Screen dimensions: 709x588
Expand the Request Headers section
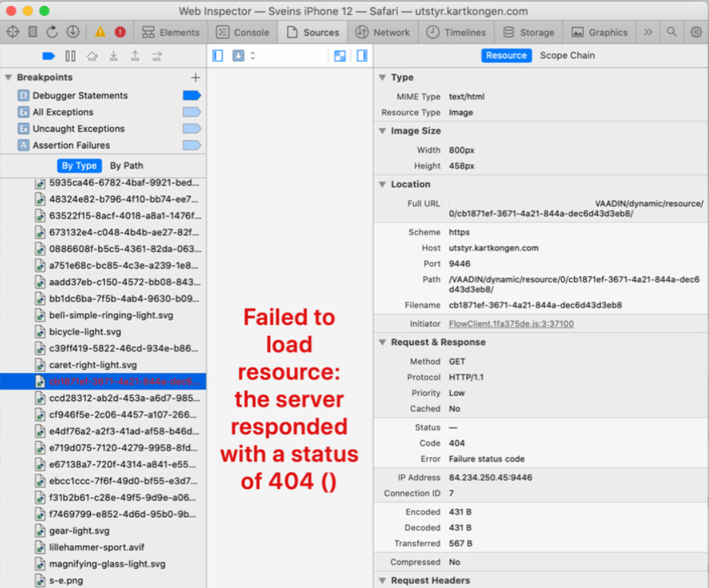pyautogui.click(x=382, y=580)
